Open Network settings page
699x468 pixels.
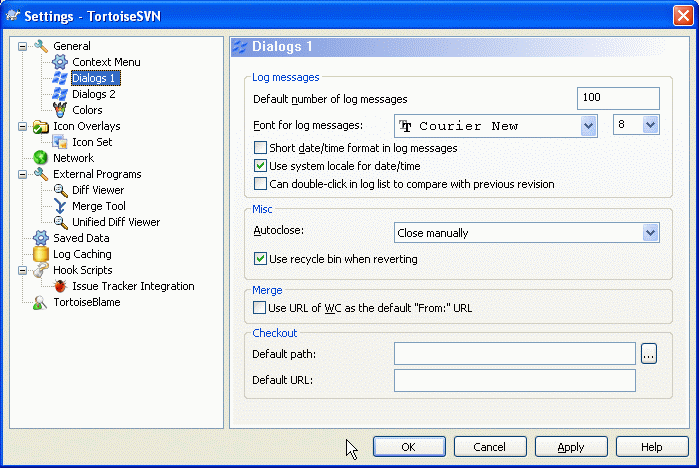74,158
